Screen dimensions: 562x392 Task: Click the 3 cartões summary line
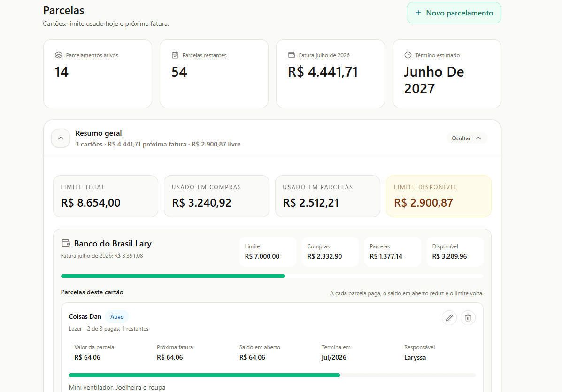click(x=158, y=145)
